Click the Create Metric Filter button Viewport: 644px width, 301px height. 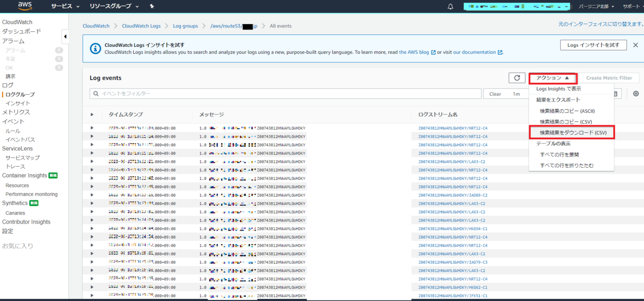point(609,78)
